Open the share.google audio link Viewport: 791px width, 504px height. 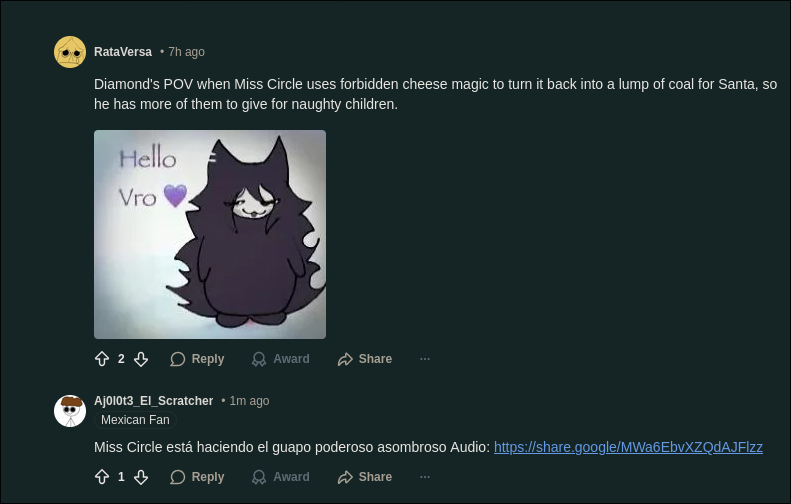click(628, 447)
